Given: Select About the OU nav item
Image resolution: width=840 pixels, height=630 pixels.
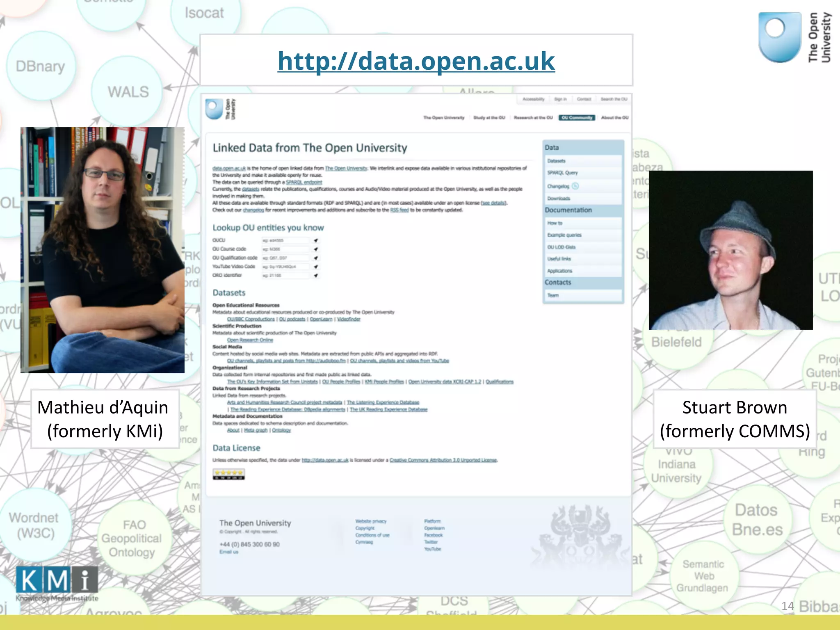Looking at the screenshot, I should 614,118.
